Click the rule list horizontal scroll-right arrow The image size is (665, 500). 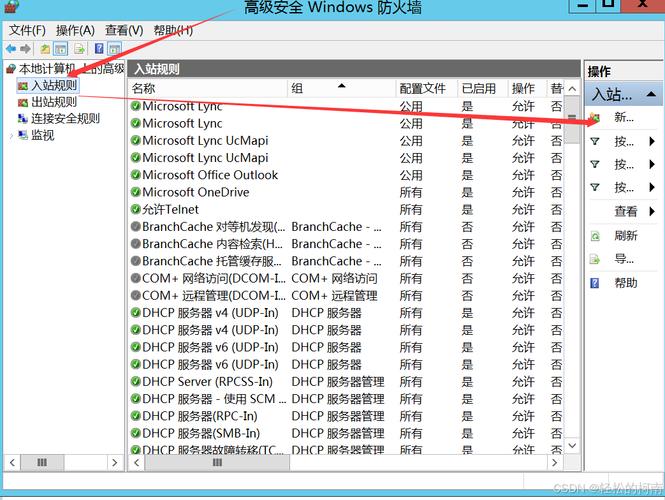(555, 463)
